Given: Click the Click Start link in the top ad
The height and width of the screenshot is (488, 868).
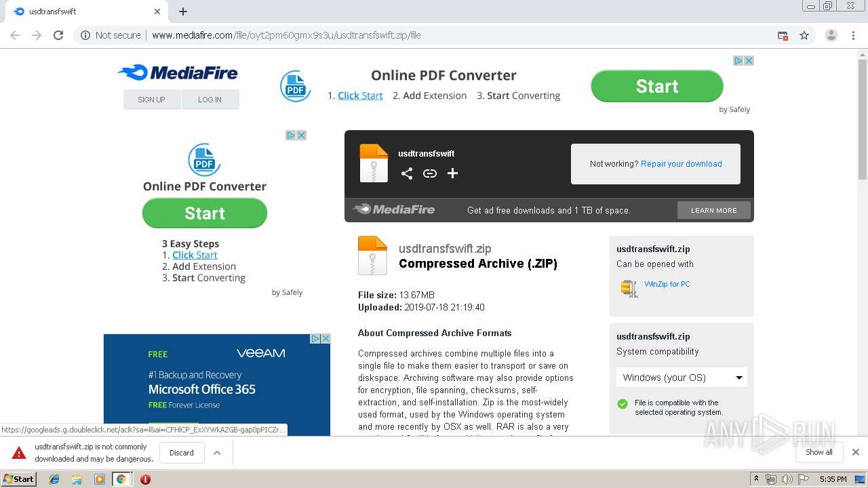Looking at the screenshot, I should 360,96.
